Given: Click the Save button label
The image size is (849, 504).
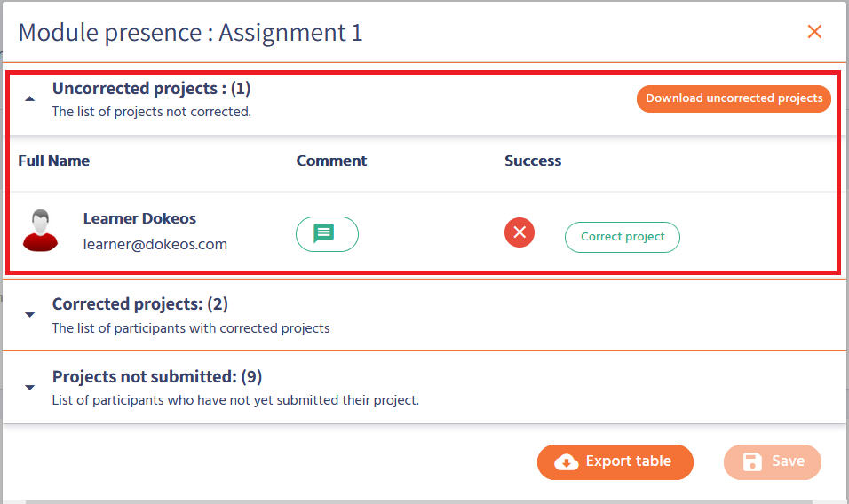Looking at the screenshot, I should pos(788,461).
